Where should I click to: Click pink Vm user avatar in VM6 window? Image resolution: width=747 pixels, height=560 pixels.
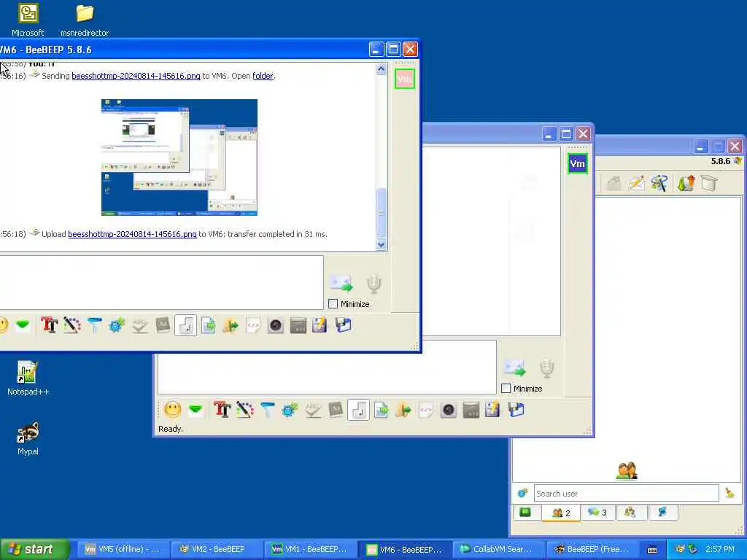[x=404, y=79]
